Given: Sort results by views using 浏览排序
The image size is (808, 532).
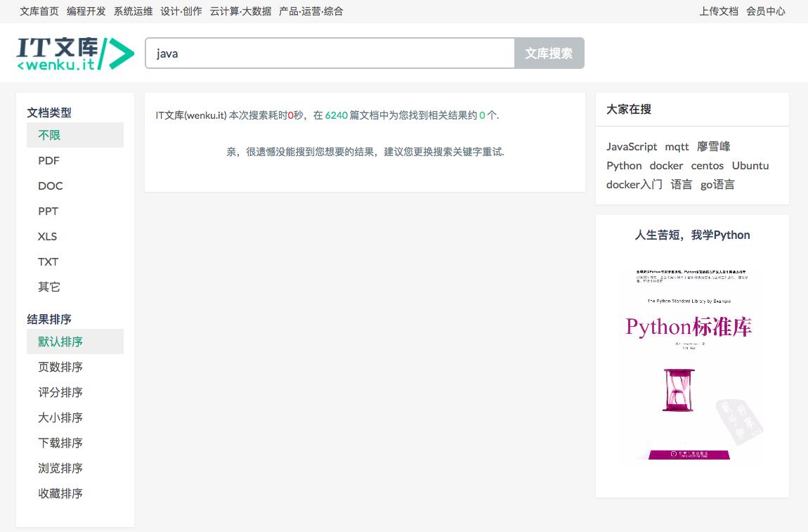Looking at the screenshot, I should (59, 468).
